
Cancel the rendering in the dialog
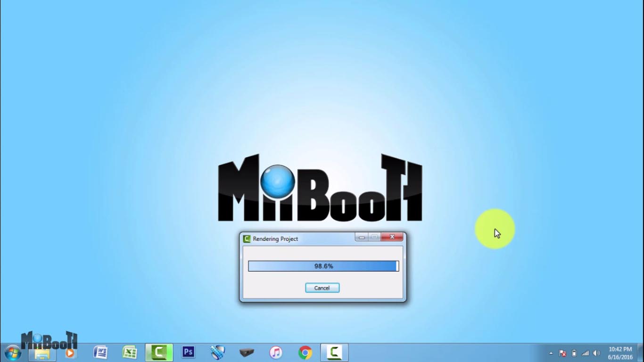point(322,288)
